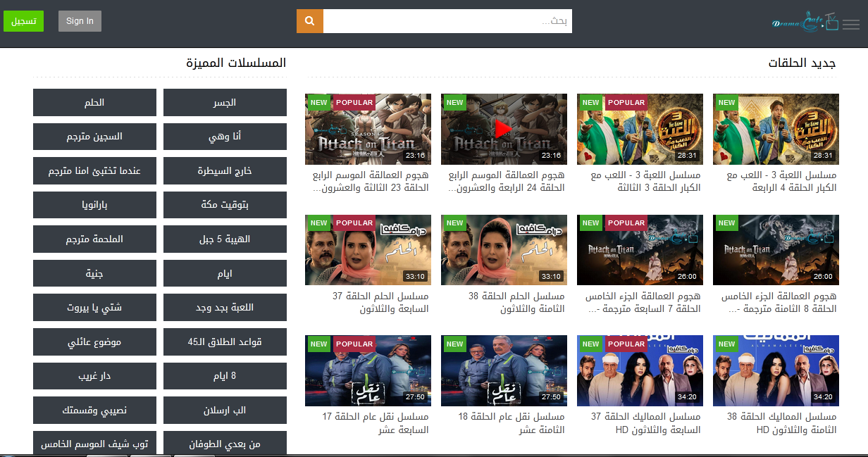Open thumbnail of مسلسل الحلم الحلقة 38
868x457 pixels.
click(504, 250)
